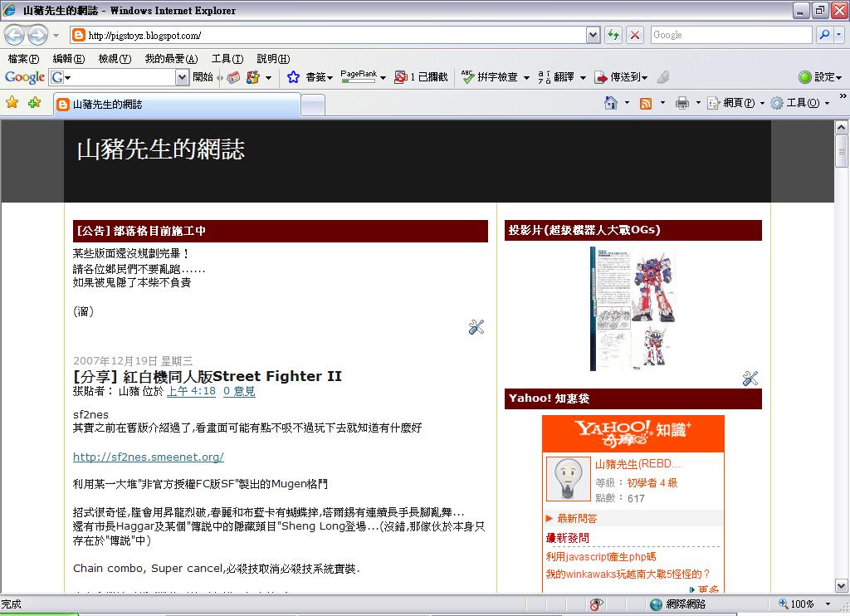Image resolution: width=850 pixels, height=616 pixels.
Task: Open the sf2nes.smeenet.org link
Action: [148, 457]
